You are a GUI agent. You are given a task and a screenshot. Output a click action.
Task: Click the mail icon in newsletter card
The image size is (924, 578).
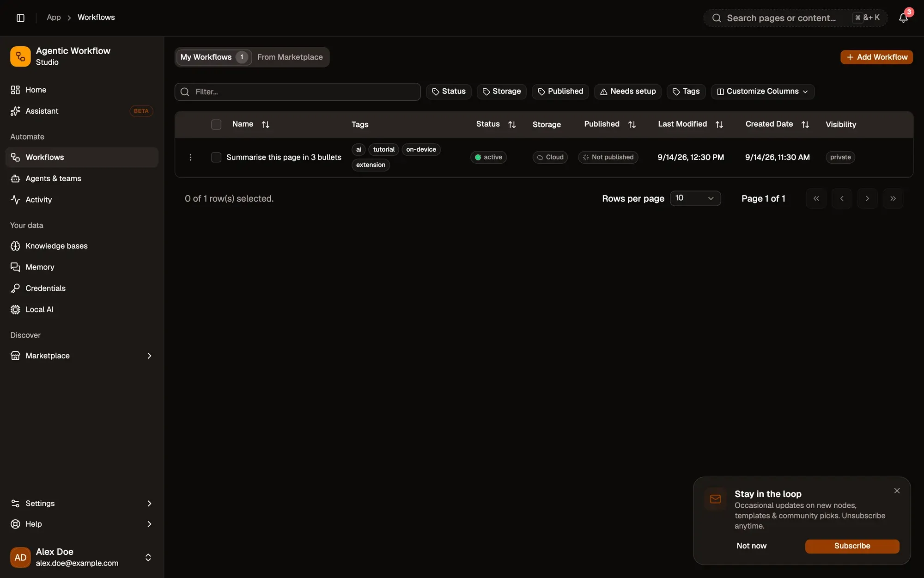[715, 499]
